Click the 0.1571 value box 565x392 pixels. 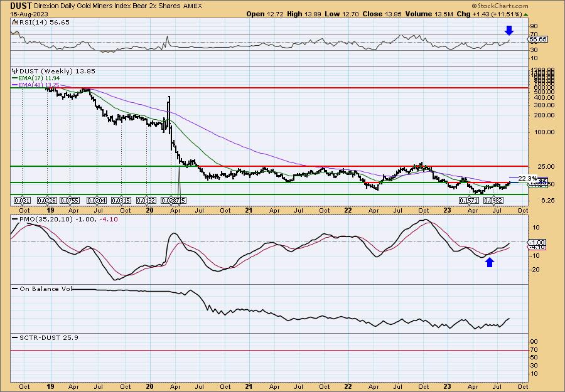click(469, 200)
